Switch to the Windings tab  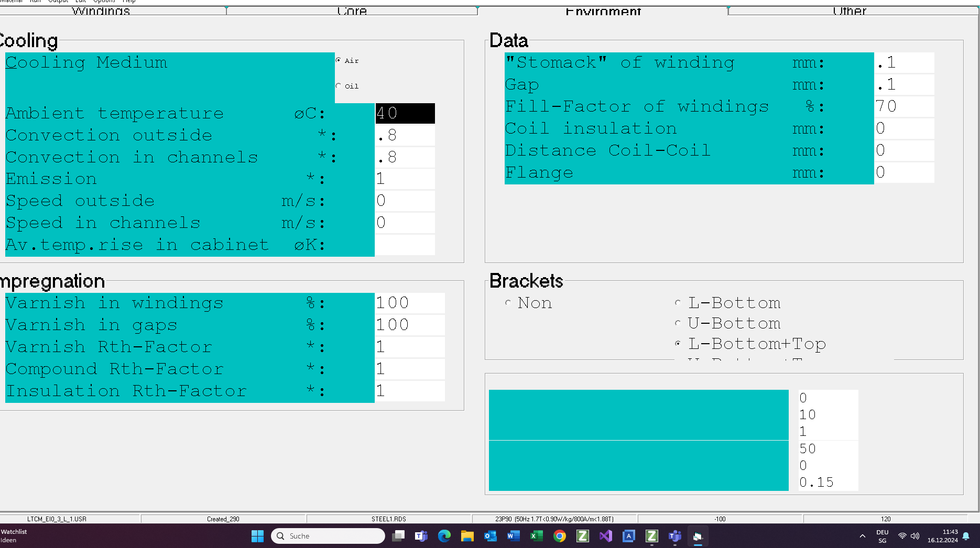[101, 10]
